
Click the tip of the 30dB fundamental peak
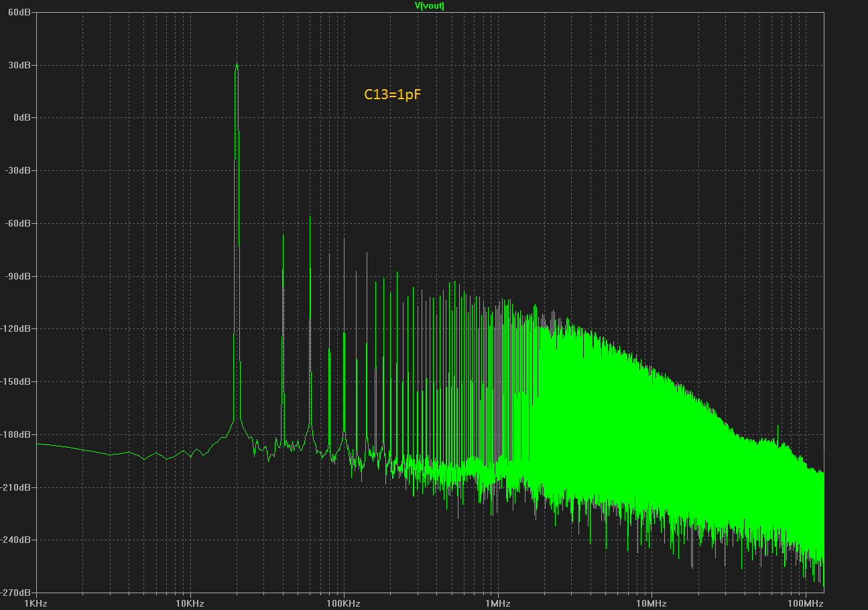tap(237, 64)
